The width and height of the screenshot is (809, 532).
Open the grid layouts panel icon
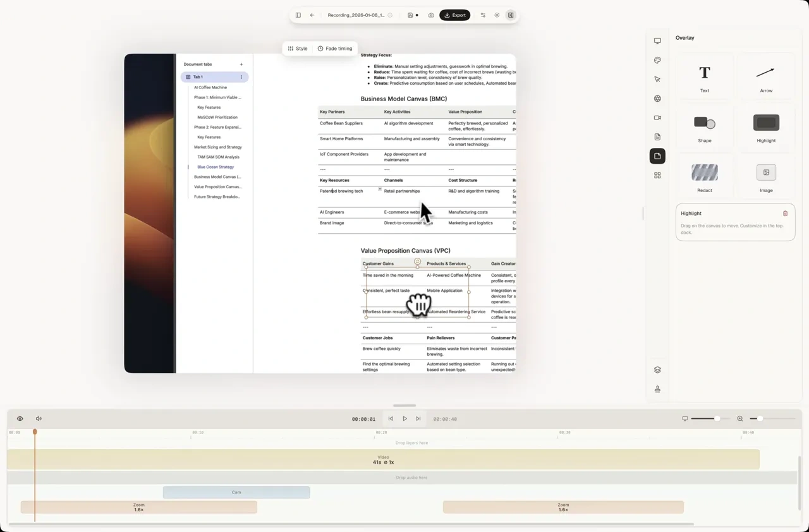[x=657, y=176]
